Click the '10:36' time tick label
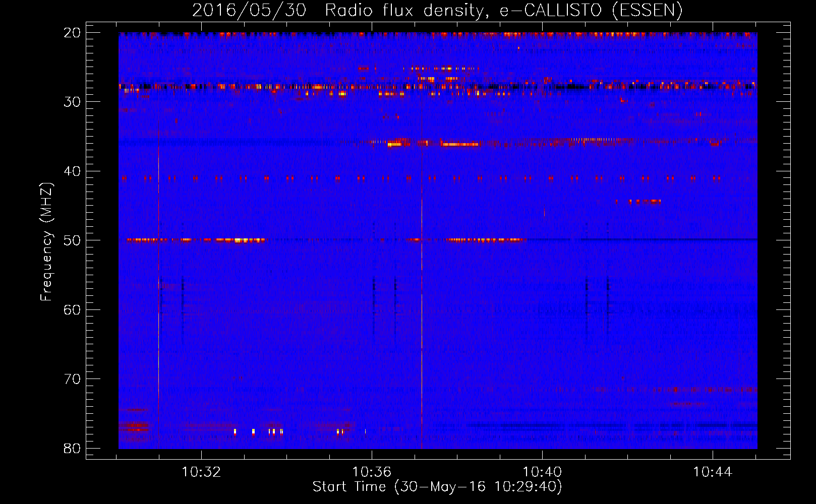816x504 pixels. [x=372, y=472]
